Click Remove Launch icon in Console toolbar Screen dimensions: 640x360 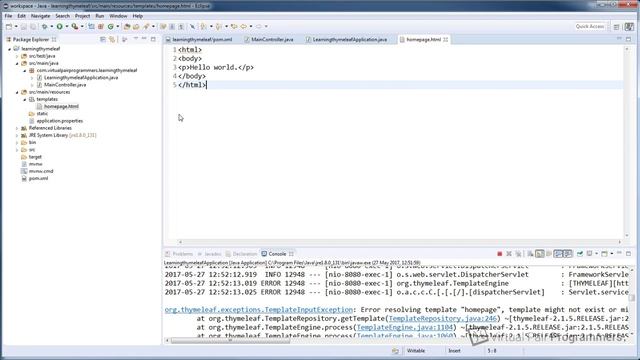pyautogui.click(x=509, y=254)
